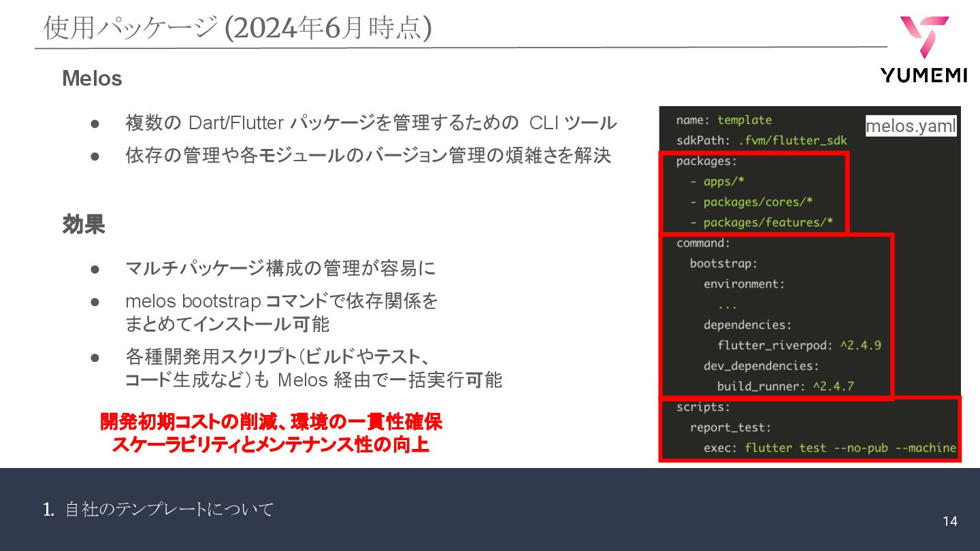Click the code line 'name: template'
The image size is (980, 551).
(x=724, y=120)
